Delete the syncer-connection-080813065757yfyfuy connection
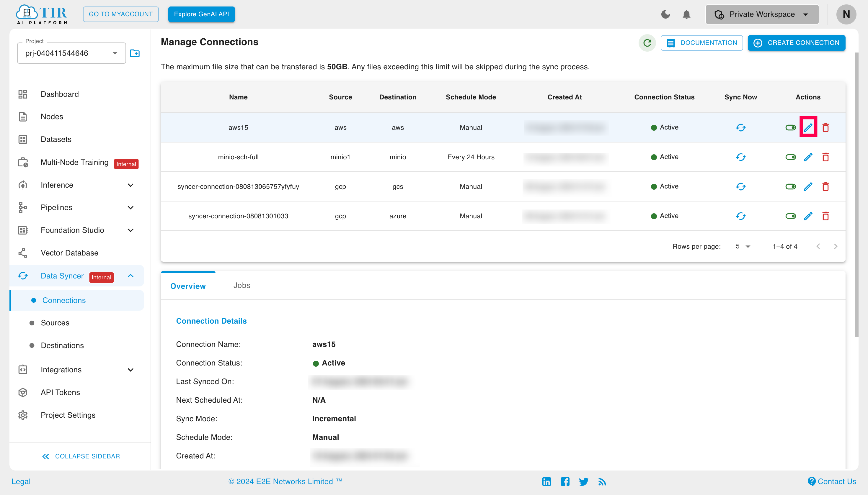The image size is (868, 495). pyautogui.click(x=825, y=186)
